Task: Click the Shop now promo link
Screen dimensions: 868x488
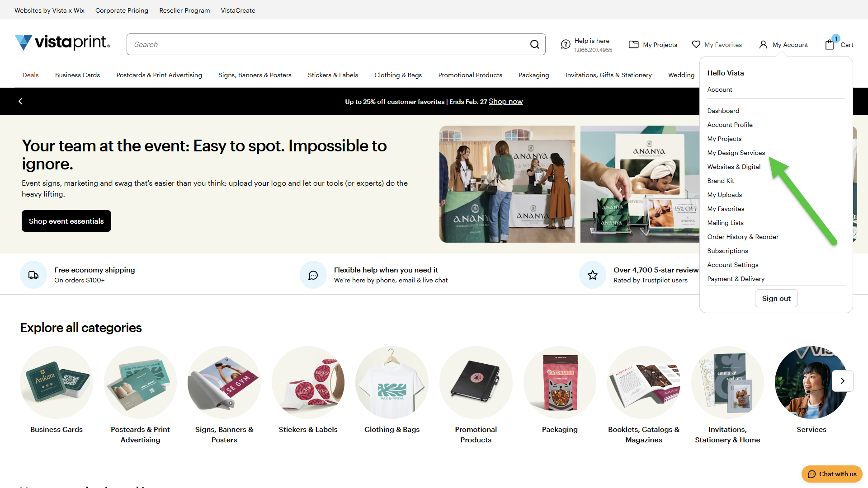Action: 505,102
